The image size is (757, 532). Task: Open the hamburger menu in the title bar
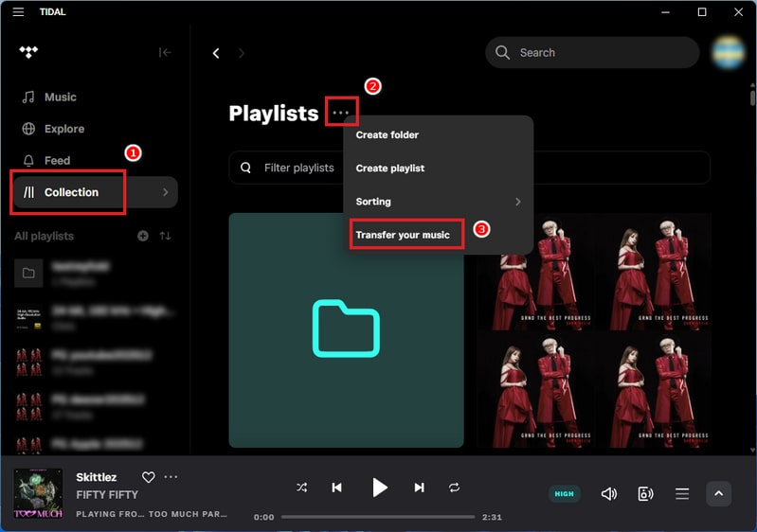[x=18, y=12]
